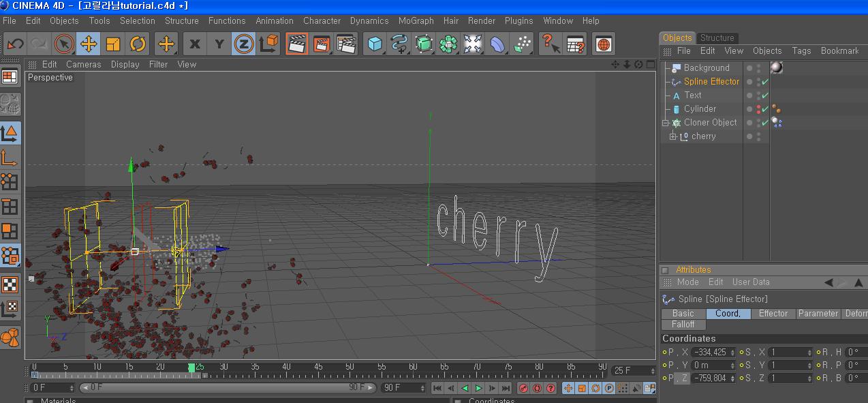Click the red Record keyframe button

[x=523, y=388]
